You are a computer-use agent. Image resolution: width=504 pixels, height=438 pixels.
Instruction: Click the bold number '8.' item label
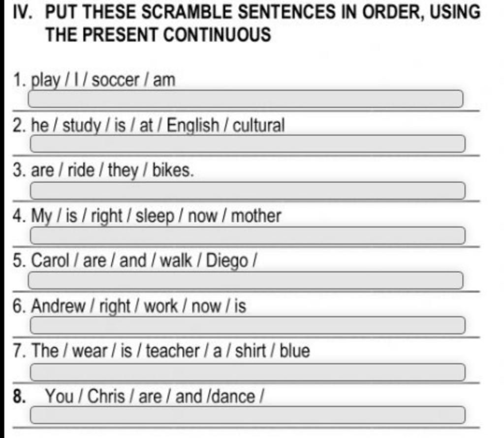[19, 396]
